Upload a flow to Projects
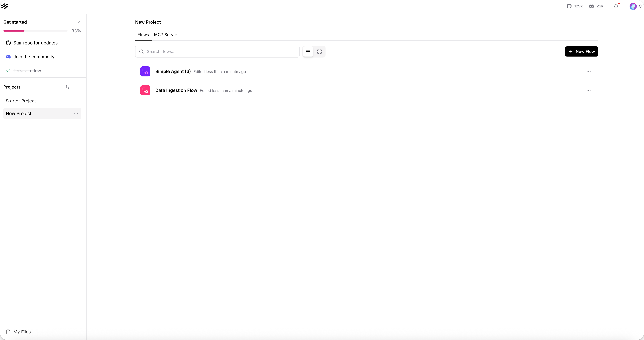 point(66,87)
